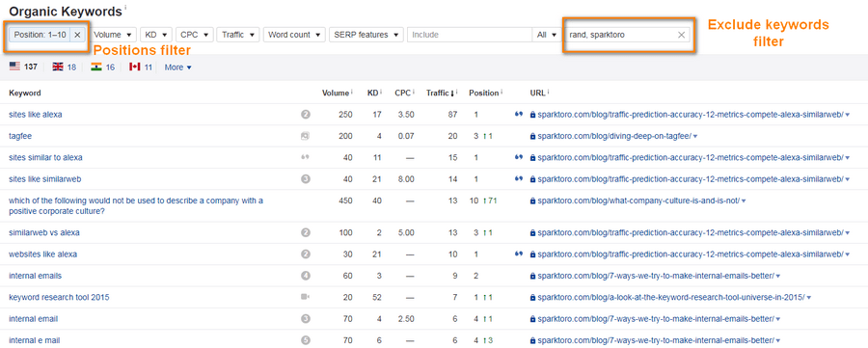Open the 'sites like alexa' keyword link
868x348 pixels.
(36, 115)
